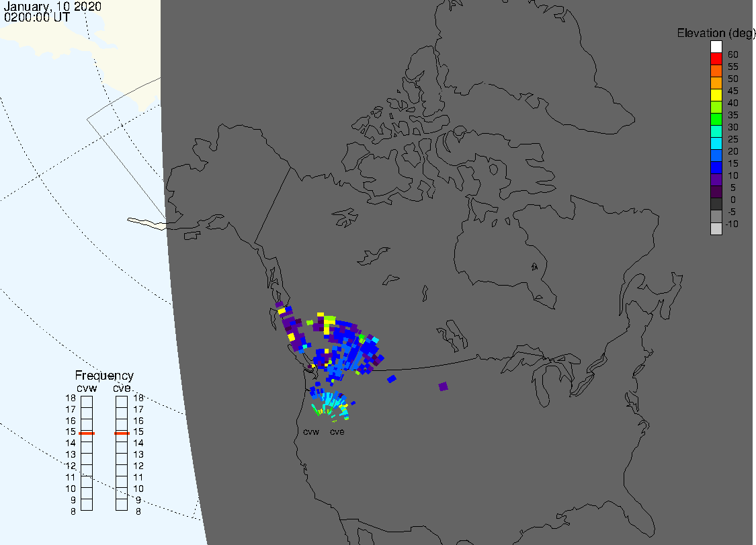This screenshot has width=756, height=545.
Task: Click the "0200:00 UT" time stamp
Action: click(37, 17)
